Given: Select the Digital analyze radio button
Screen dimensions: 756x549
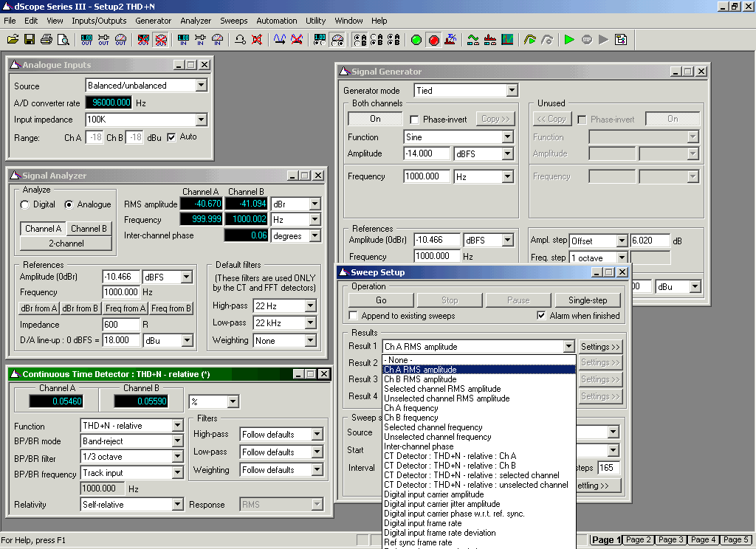Looking at the screenshot, I should pos(24,205).
